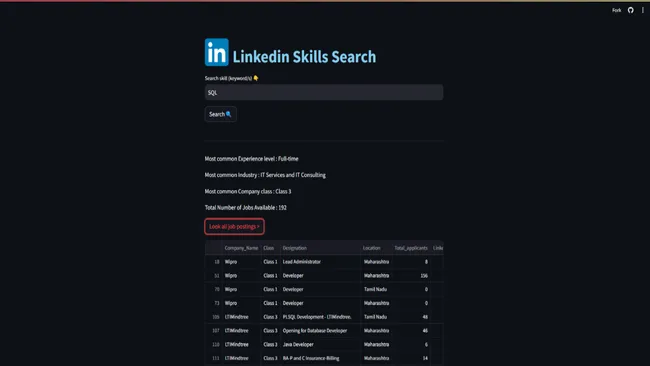Click the Look all job postings button

pyautogui.click(x=234, y=226)
